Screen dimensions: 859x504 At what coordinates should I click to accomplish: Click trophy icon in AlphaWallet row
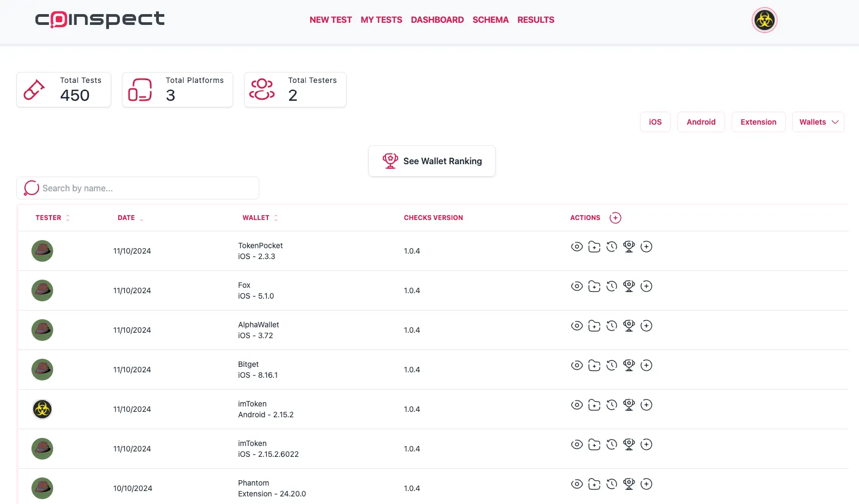[x=629, y=326]
